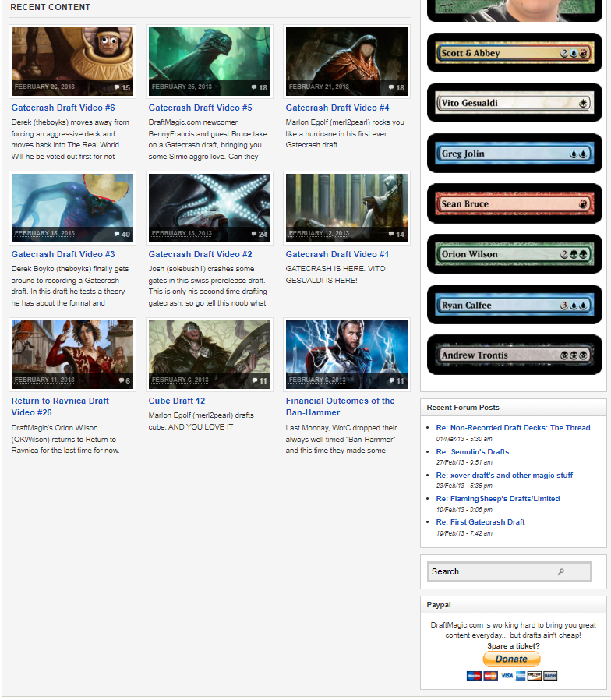Click the Gatecrash Draft Video #2 title
This screenshot has height=700, width=611.
tap(200, 254)
